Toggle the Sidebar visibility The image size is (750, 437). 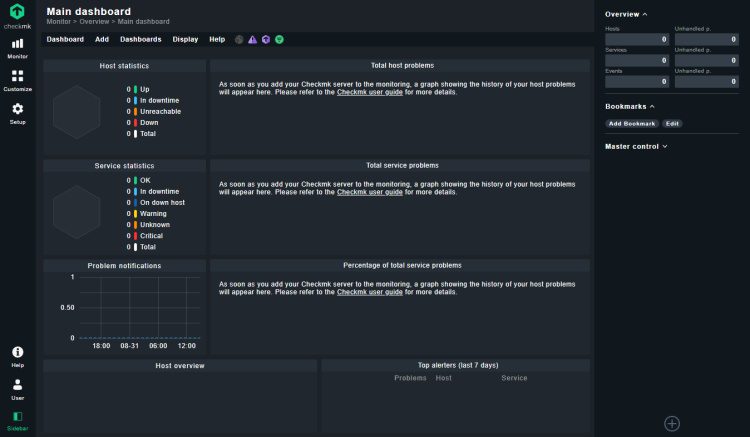click(x=17, y=419)
